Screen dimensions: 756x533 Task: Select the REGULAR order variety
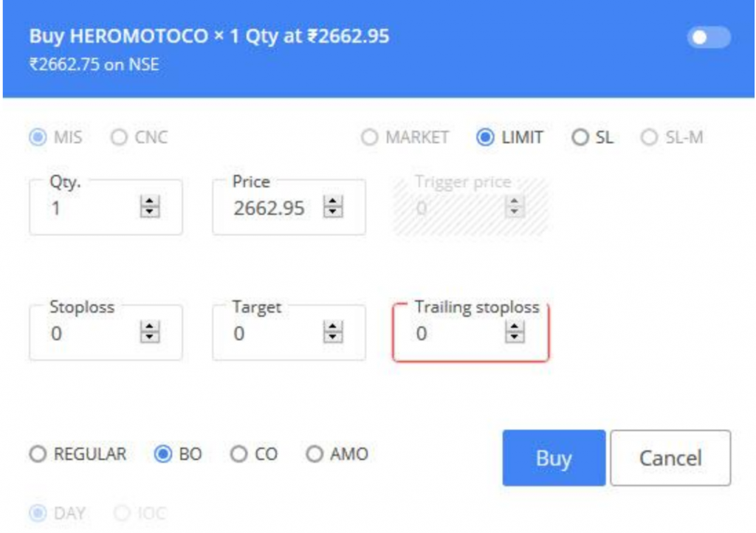(38, 454)
